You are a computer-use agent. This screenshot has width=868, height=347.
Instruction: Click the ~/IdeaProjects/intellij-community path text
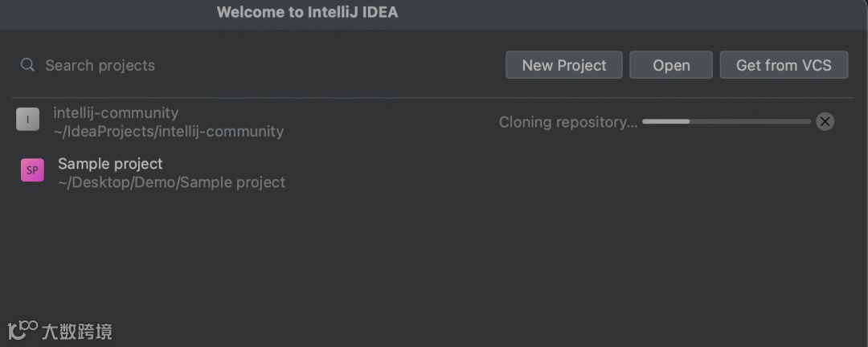169,131
